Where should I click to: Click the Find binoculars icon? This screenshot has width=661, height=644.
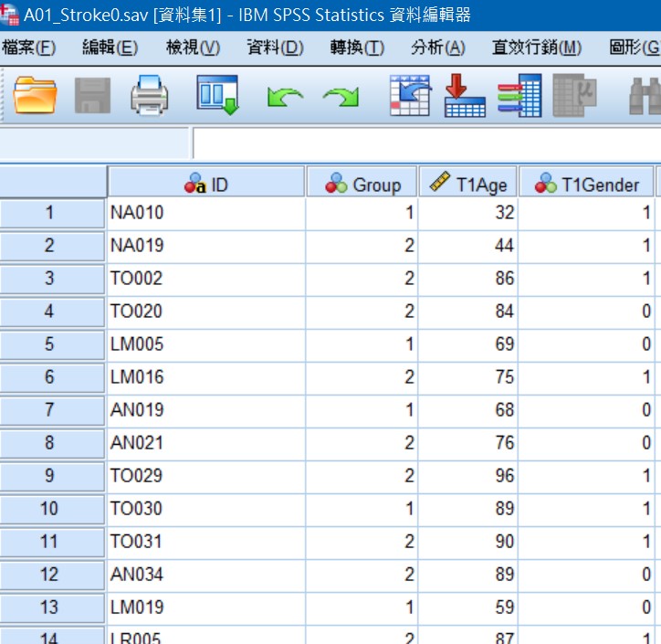coord(645,95)
